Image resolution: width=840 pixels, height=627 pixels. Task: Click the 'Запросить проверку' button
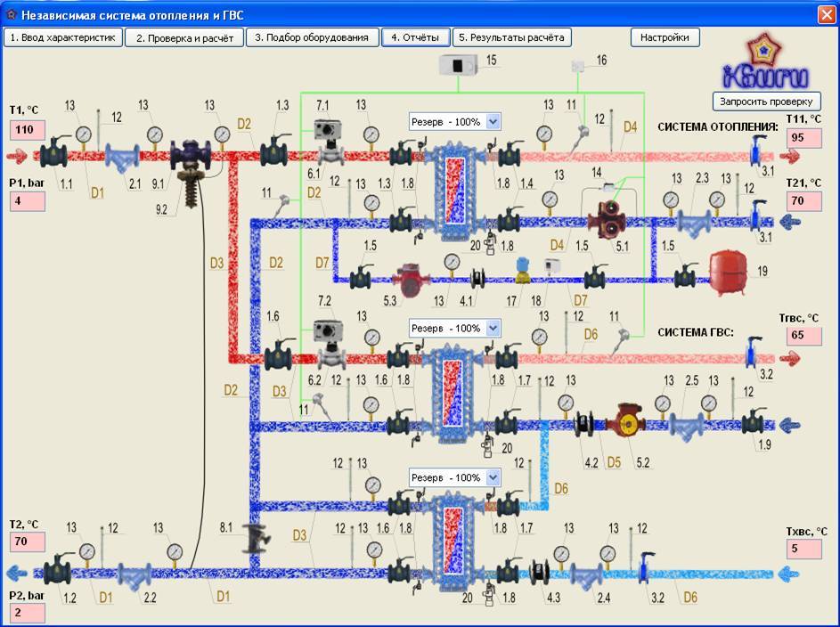point(766,101)
